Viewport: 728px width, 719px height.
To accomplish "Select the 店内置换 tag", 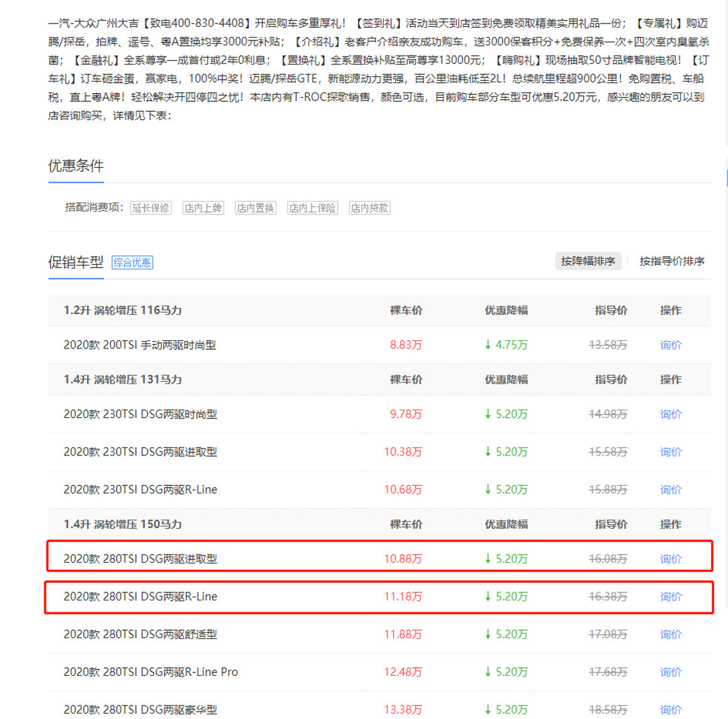I will [255, 208].
